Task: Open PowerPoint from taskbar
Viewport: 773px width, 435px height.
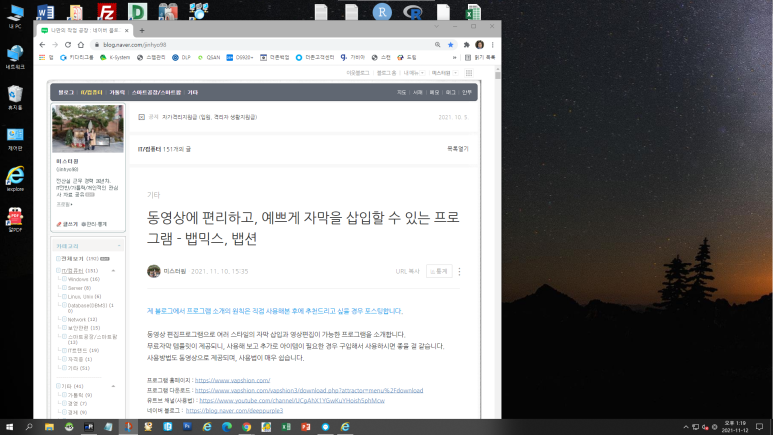Action: [x=306, y=427]
